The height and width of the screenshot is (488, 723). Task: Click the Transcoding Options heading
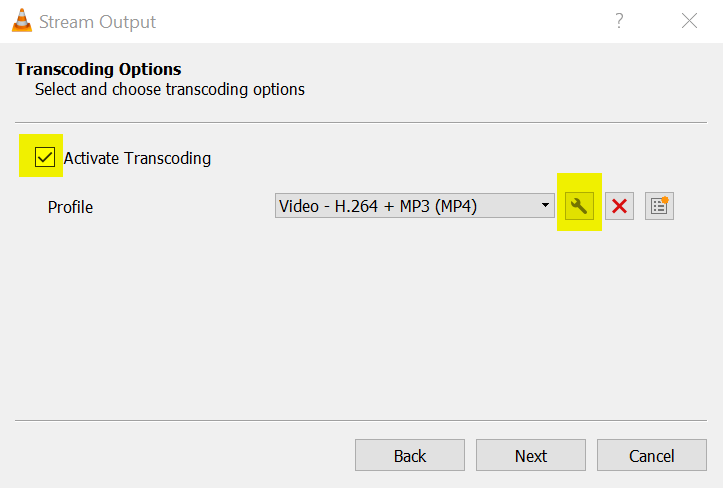[x=98, y=69]
